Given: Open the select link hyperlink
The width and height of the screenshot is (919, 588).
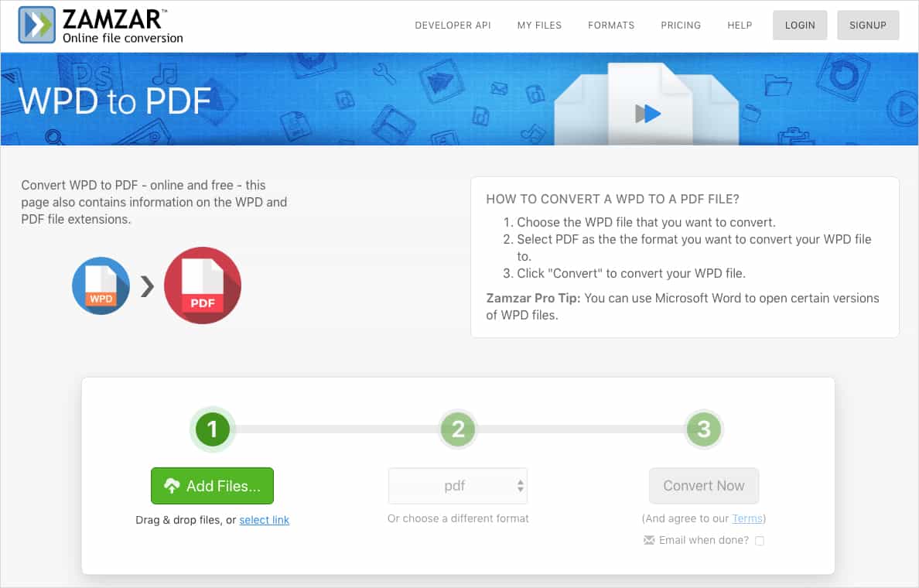Looking at the screenshot, I should coord(265,520).
